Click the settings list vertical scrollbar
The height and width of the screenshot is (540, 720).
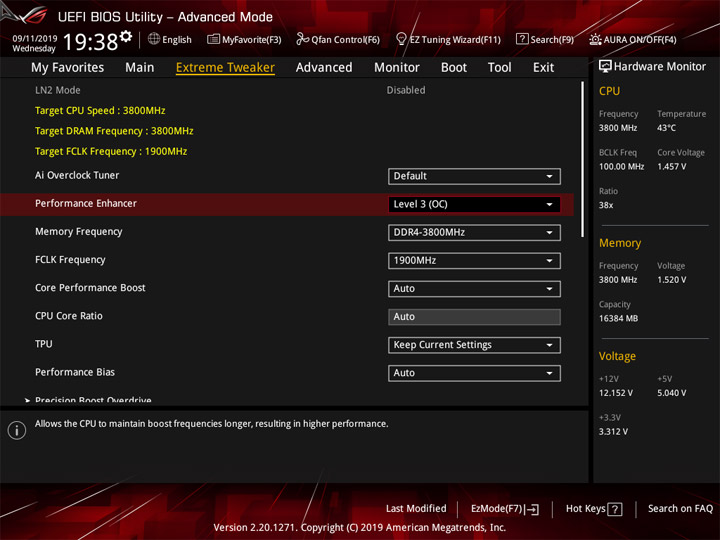tap(583, 159)
